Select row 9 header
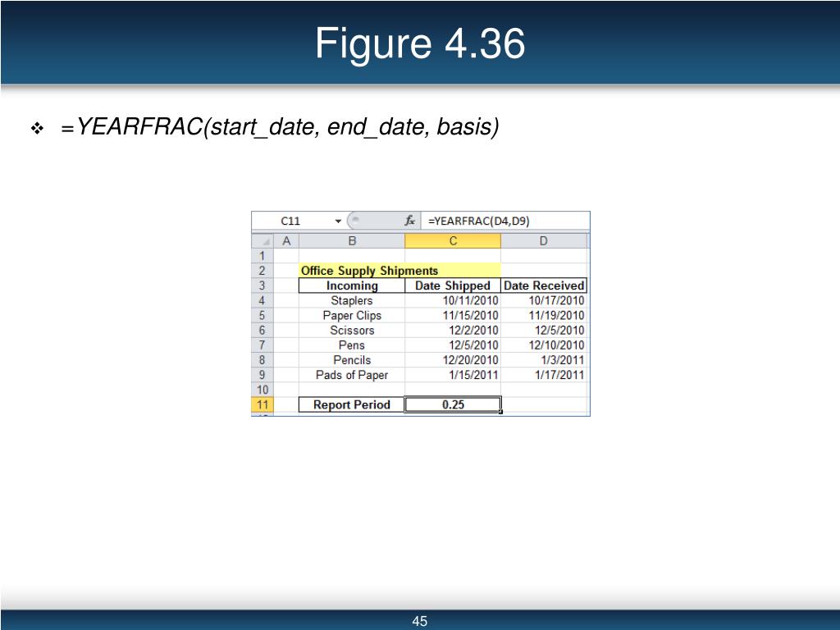Viewport: 840px width, 630px height. [262, 375]
